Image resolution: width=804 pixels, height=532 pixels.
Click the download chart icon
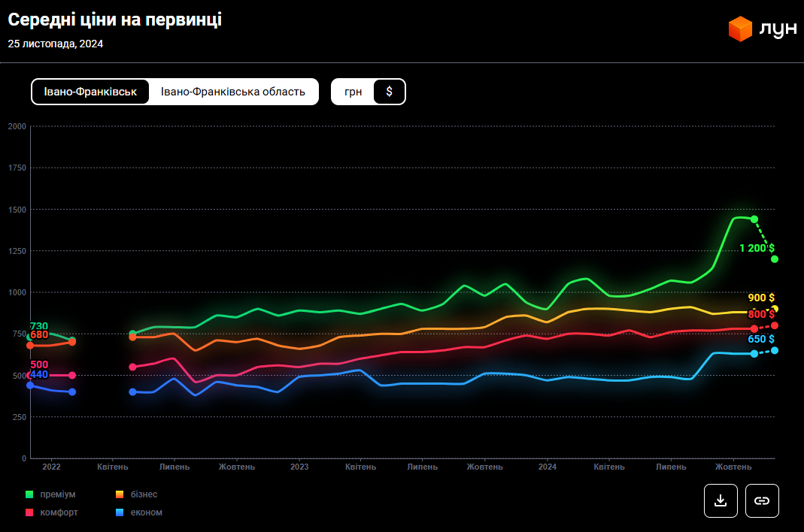[721, 500]
